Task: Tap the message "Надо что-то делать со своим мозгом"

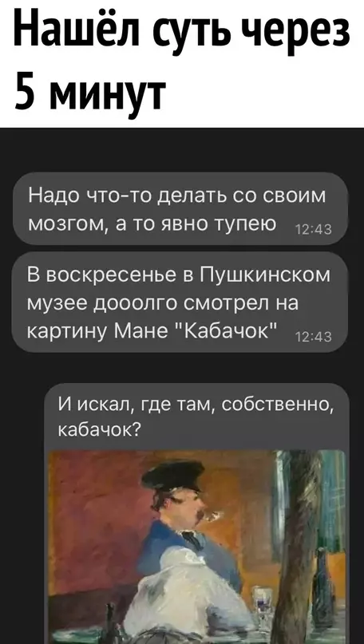Action: pos(180,208)
